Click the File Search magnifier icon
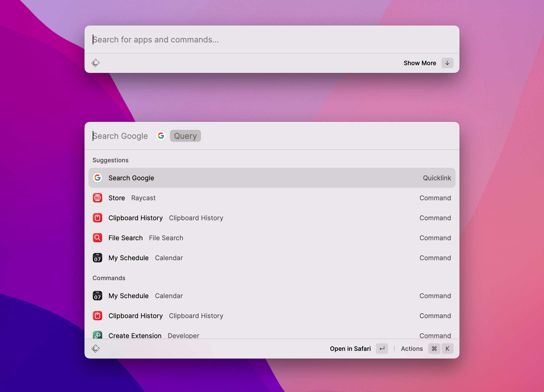This screenshot has height=392, width=544. click(97, 238)
